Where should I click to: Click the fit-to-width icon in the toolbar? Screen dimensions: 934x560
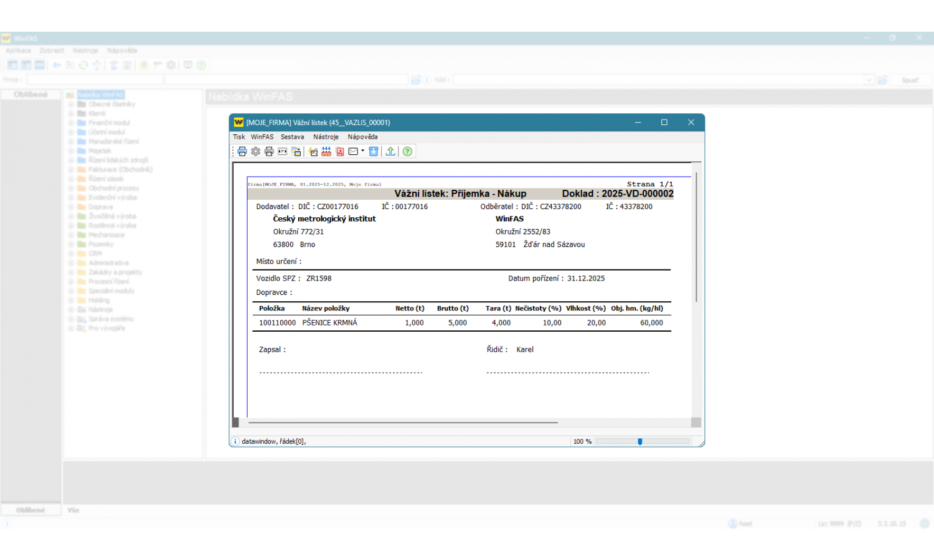pyautogui.click(x=283, y=151)
